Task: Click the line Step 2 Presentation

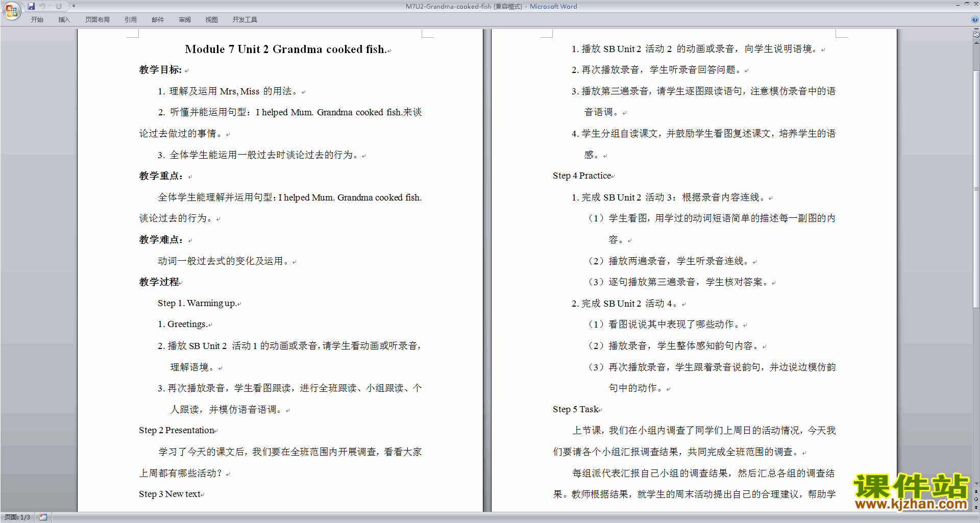Action: [177, 430]
